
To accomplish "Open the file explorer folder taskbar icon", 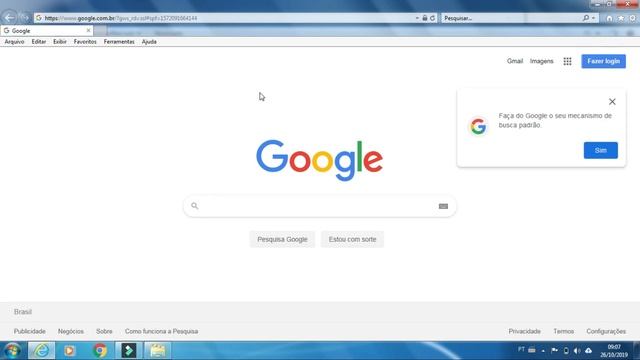I will (x=158, y=351).
